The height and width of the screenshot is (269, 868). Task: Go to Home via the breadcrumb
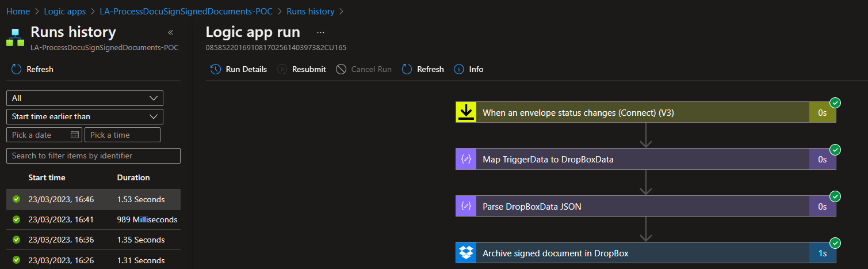18,11
